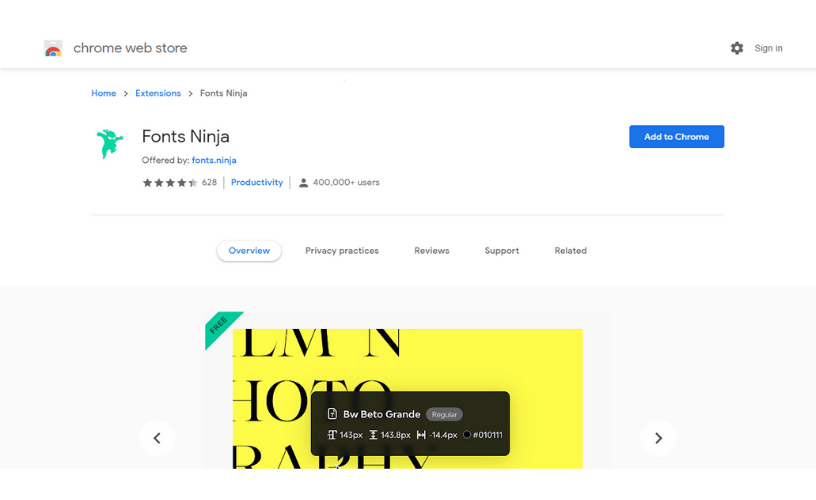Click the Fonts Ninja extension title

[186, 136]
